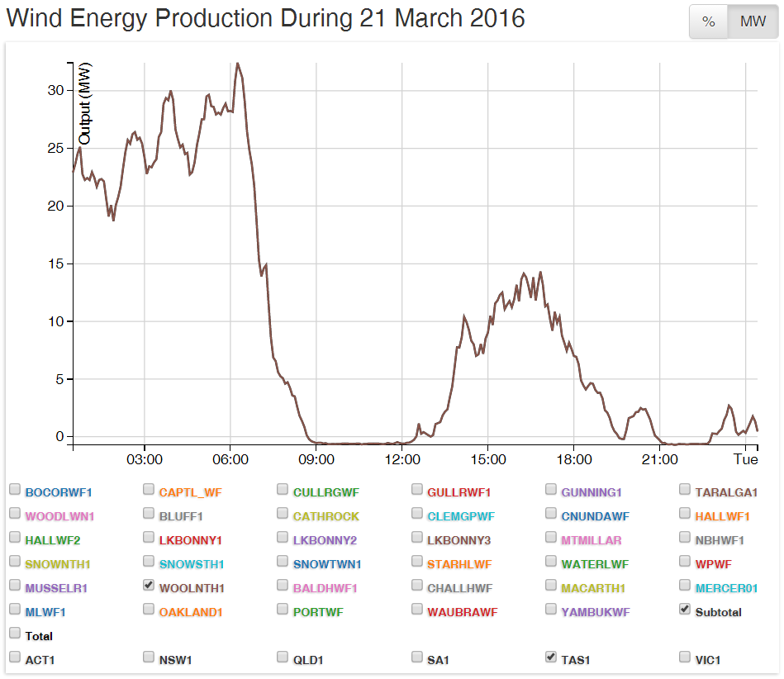The width and height of the screenshot is (784, 679).
Task: Disable the TAS1 region checkbox
Action: (551, 657)
